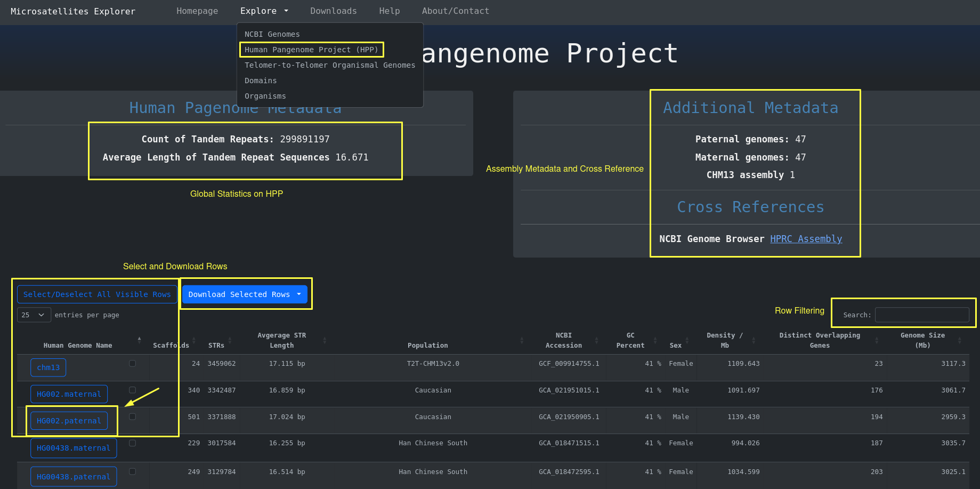980x489 pixels.
Task: Sort by Human Genome Name column arrow
Action: pyautogui.click(x=139, y=340)
